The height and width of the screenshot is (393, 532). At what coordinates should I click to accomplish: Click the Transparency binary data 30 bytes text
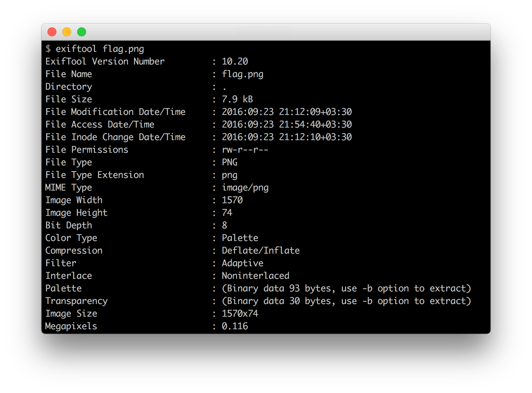tap(346, 301)
